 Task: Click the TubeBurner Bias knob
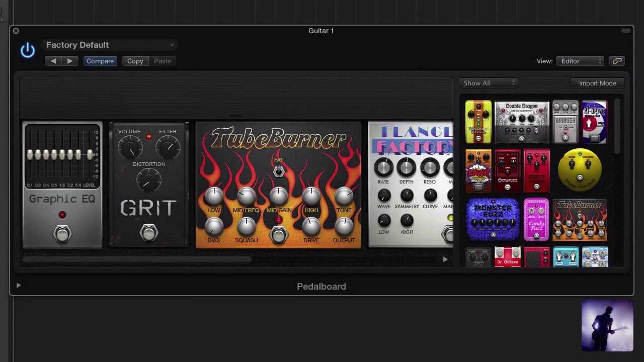tap(214, 227)
